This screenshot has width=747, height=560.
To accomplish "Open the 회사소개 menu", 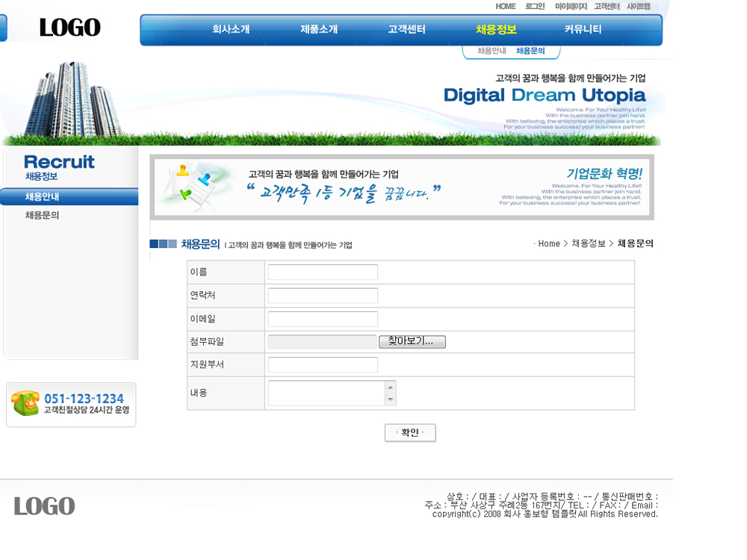I will pos(231,30).
